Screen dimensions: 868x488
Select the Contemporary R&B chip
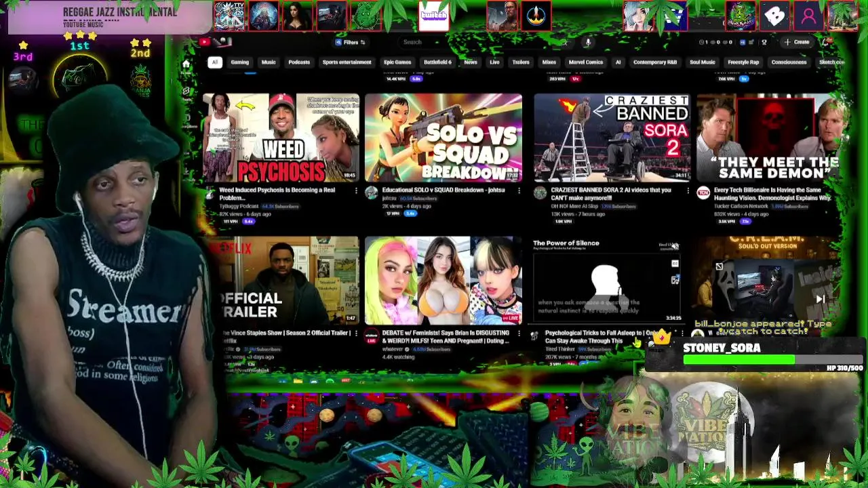pyautogui.click(x=655, y=62)
